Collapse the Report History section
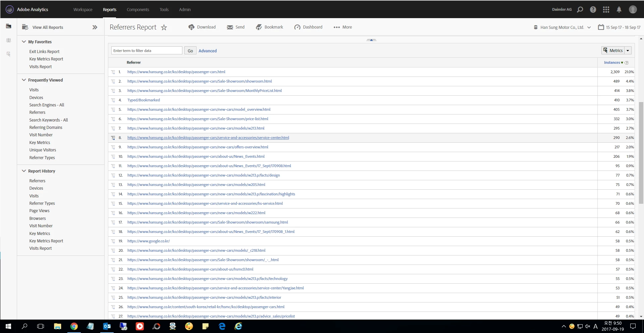Image resolution: width=644 pixels, height=333 pixels. pos(24,171)
